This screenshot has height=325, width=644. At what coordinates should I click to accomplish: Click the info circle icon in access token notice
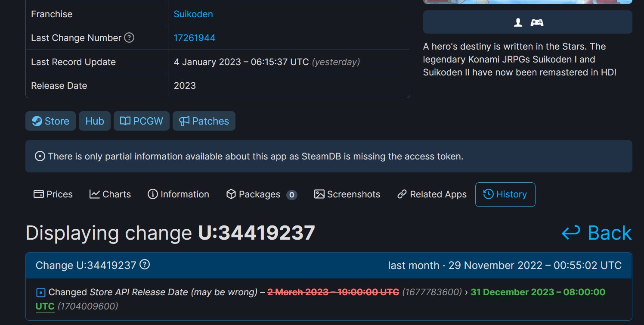[x=40, y=156]
